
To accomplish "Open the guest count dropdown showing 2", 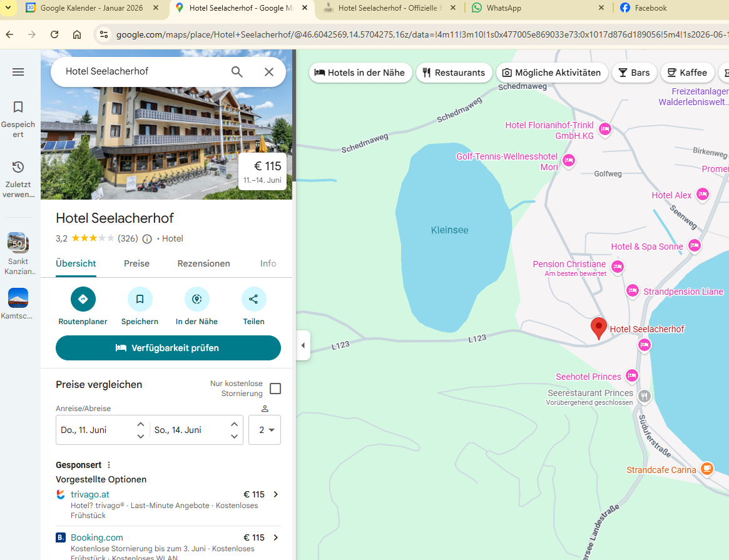I will coord(265,430).
